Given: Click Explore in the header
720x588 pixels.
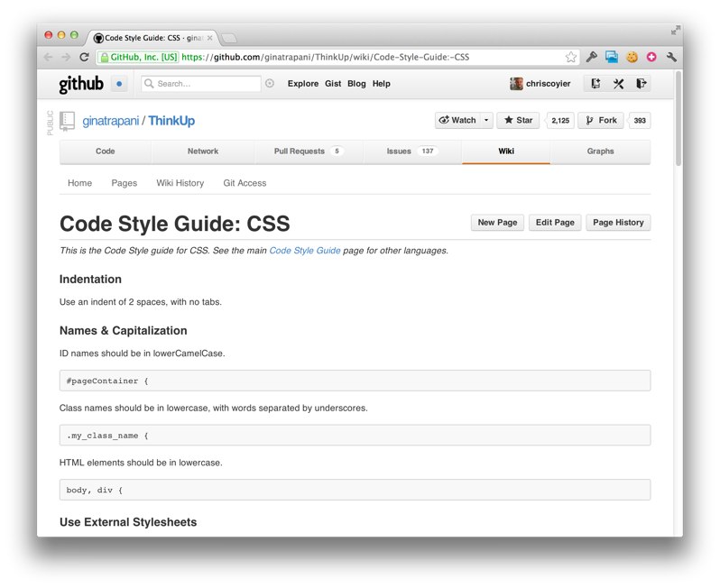Looking at the screenshot, I should tap(303, 84).
